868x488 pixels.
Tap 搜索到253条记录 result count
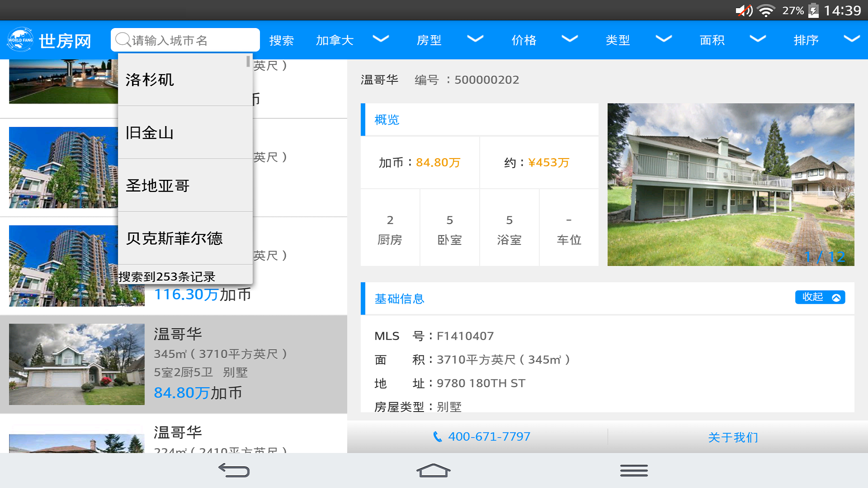pyautogui.click(x=167, y=277)
